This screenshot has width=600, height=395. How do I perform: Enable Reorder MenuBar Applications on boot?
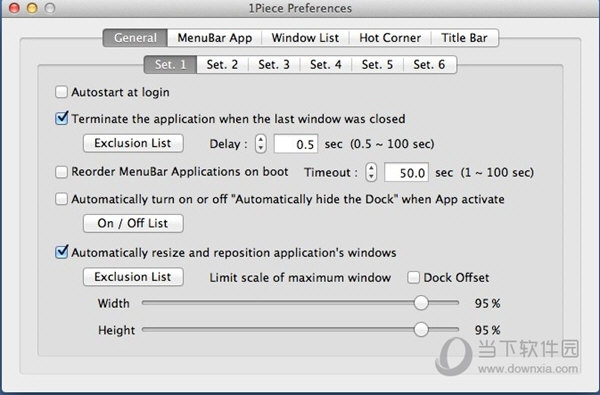point(61,172)
